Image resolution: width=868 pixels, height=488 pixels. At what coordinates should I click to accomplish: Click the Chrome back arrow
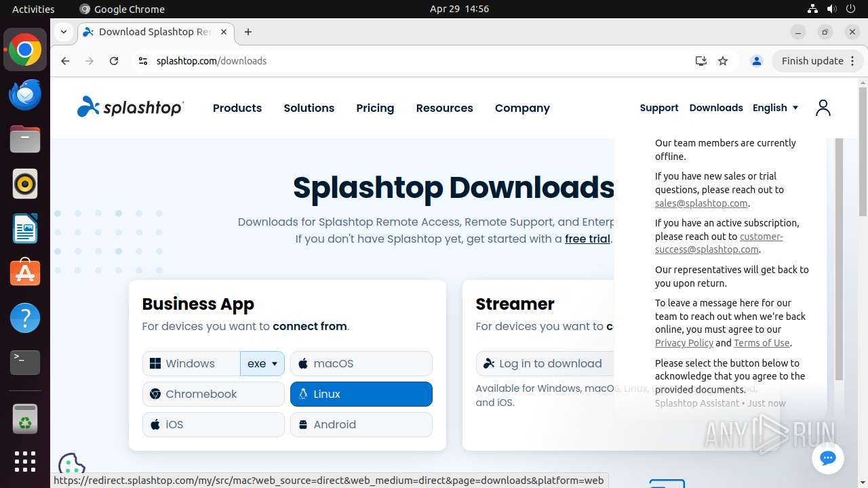[x=65, y=61]
